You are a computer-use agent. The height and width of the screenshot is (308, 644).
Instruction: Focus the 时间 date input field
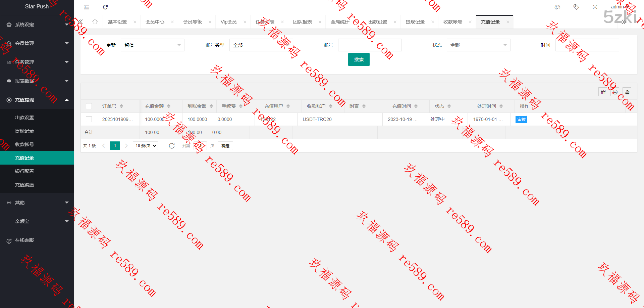(587, 45)
